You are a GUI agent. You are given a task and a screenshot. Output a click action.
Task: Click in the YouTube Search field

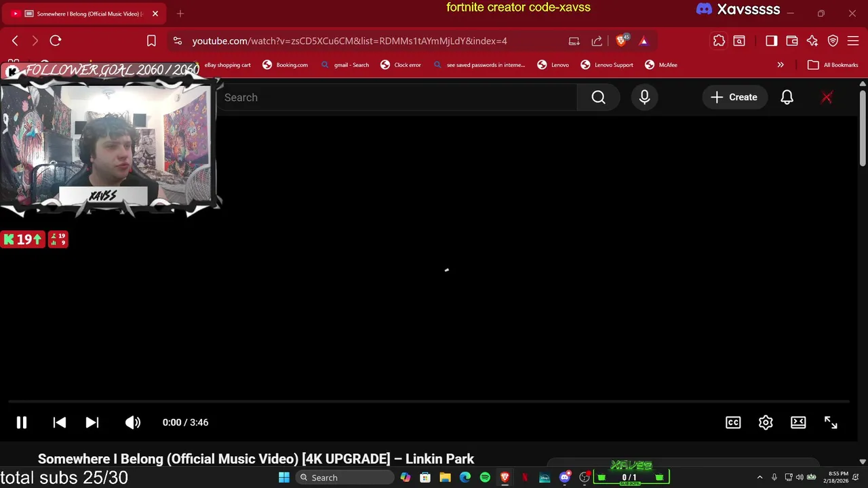point(397,98)
